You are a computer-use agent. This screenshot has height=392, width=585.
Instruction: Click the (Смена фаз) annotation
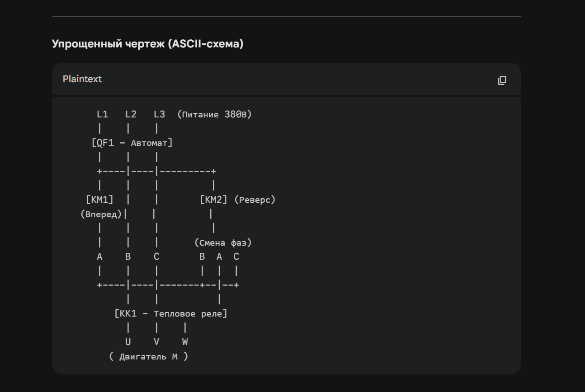point(223,243)
